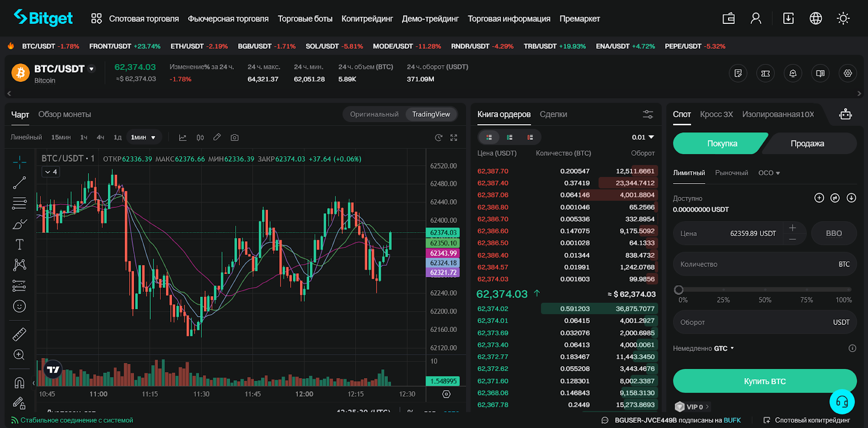Screen dimensions: 868x428
Task: Select the Продажа sell side
Action: pyautogui.click(x=807, y=143)
